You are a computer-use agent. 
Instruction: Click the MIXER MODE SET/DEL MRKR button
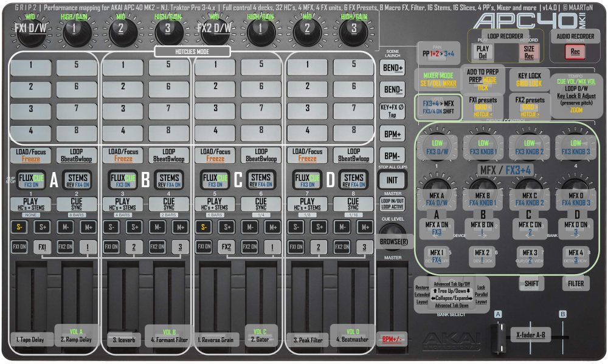[438, 80]
